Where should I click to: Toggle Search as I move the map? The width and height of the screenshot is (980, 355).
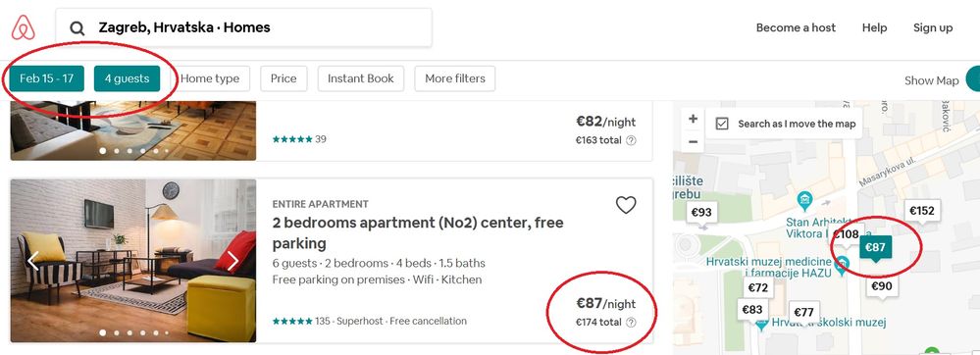[722, 124]
